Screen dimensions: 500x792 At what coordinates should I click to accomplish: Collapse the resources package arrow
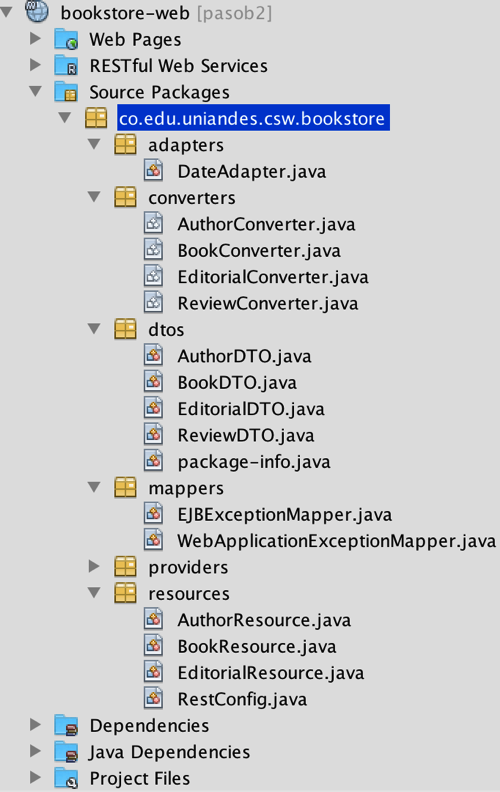[94, 593]
